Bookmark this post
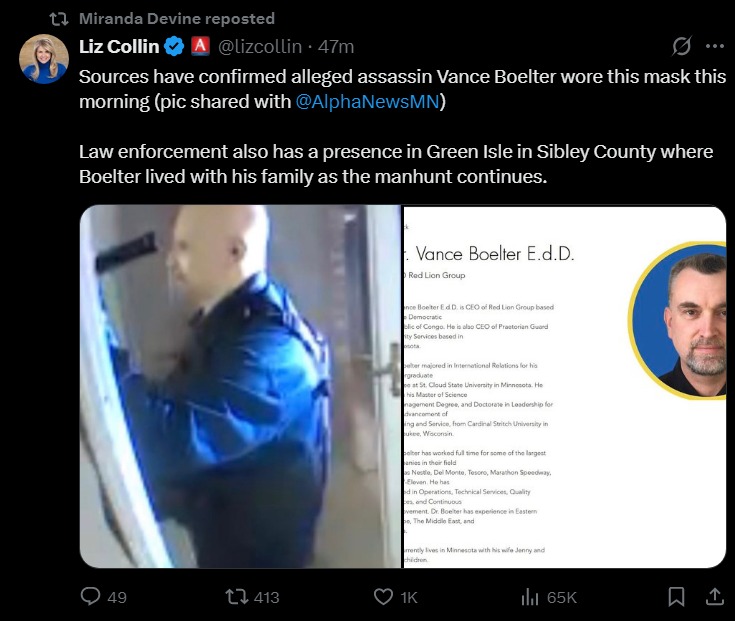The height and width of the screenshot is (621, 735). pos(676,597)
